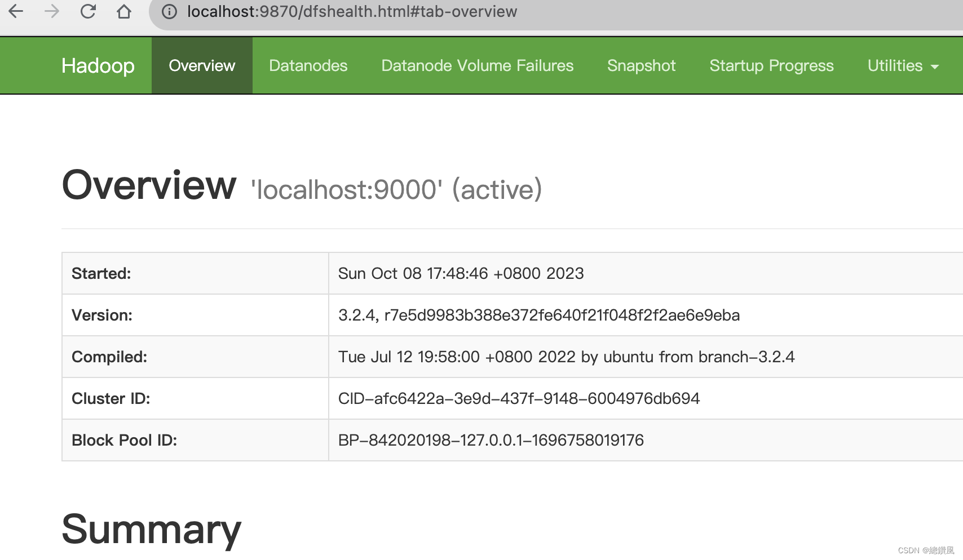
Task: Go back using browser back arrow
Action: click(x=16, y=11)
